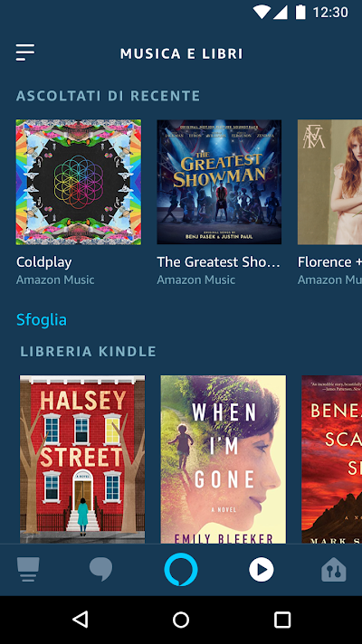Open the Halsey Street book cover
Screen dimensions: 362x644
click(x=82, y=459)
